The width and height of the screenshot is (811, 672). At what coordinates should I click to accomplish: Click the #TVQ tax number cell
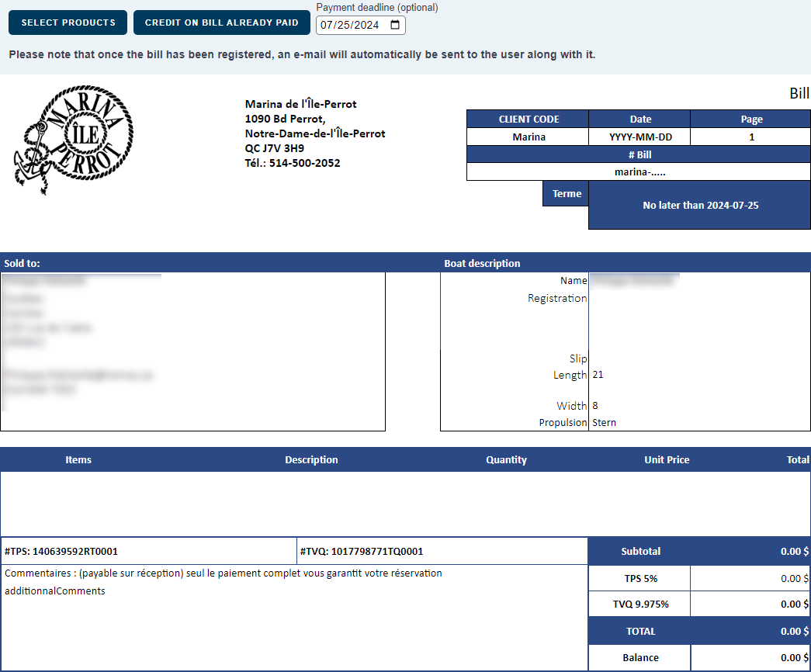click(x=442, y=552)
